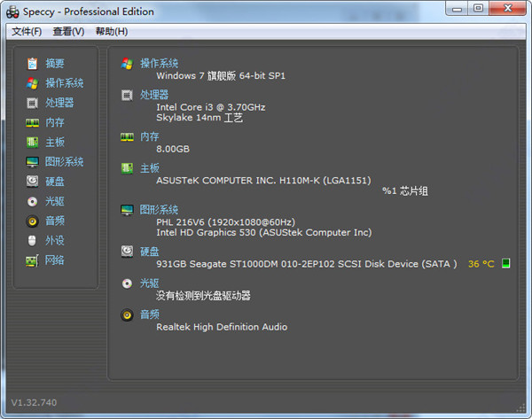Open the 操作系统 heading link in summary
532x419 pixels.
pos(159,64)
